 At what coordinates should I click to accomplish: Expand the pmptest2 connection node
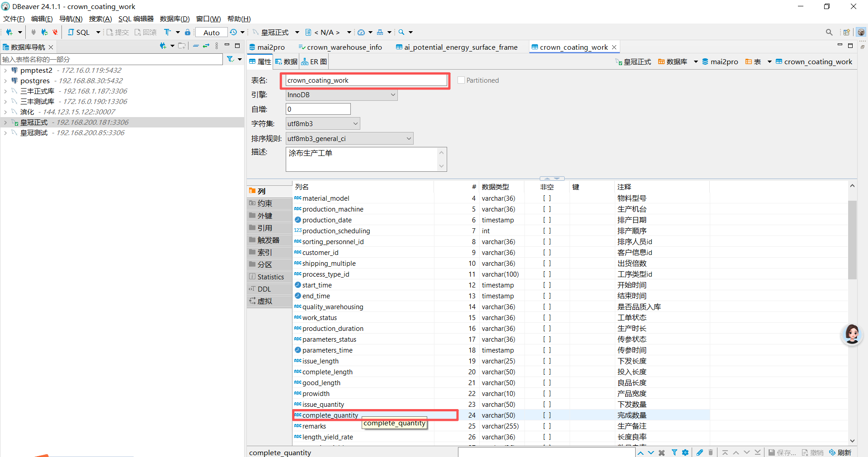click(x=5, y=70)
